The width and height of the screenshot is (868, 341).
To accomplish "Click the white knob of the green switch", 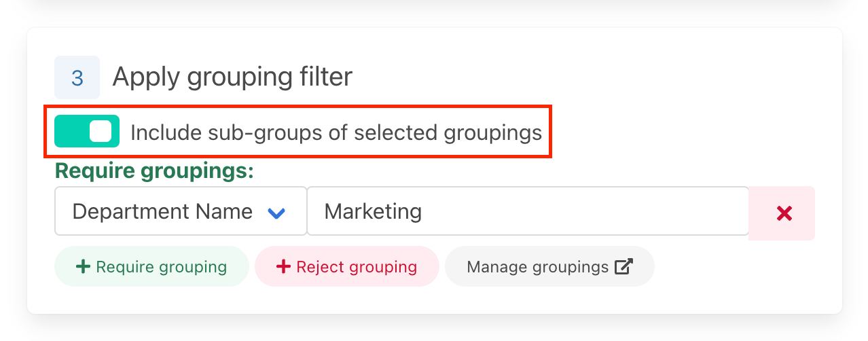I will pyautogui.click(x=101, y=132).
